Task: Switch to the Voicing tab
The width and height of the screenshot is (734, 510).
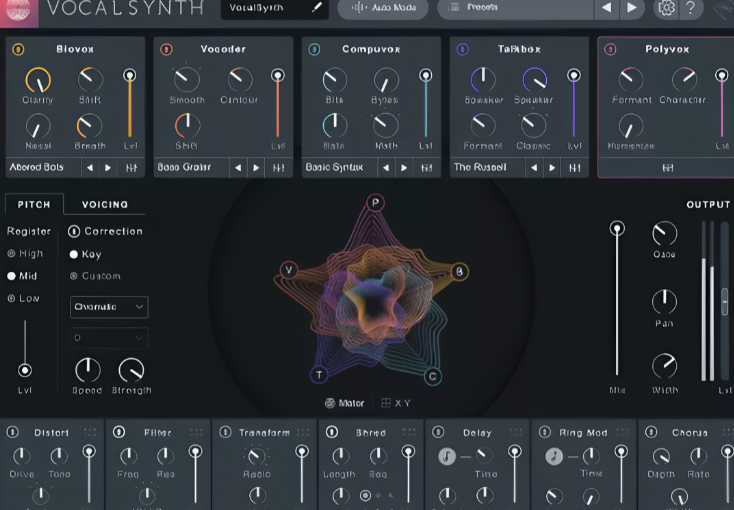Action: [105, 204]
